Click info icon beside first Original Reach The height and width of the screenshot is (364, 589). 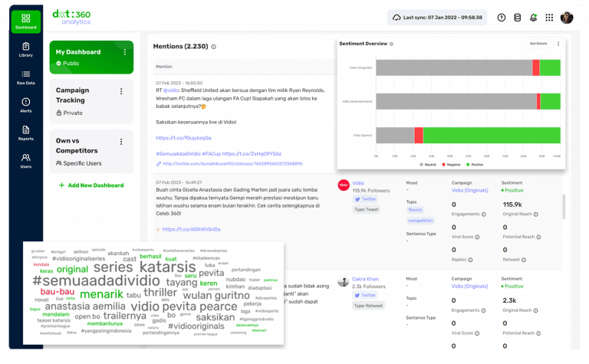(535, 215)
